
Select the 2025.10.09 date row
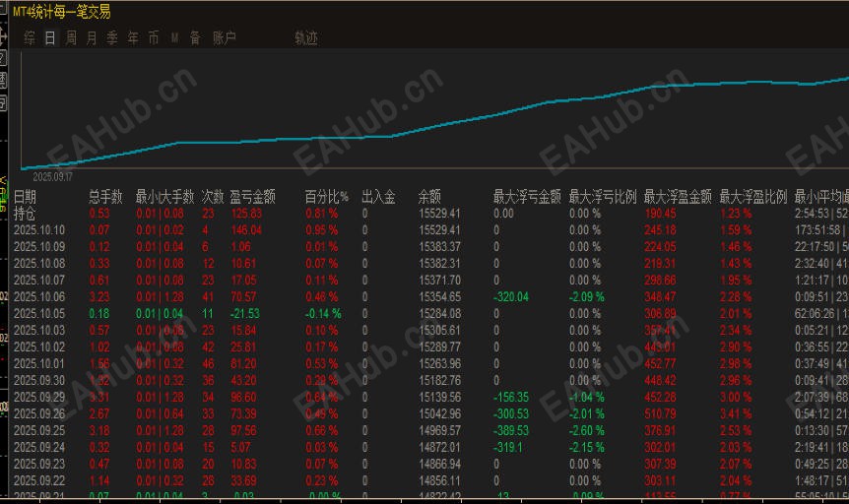[431, 247]
